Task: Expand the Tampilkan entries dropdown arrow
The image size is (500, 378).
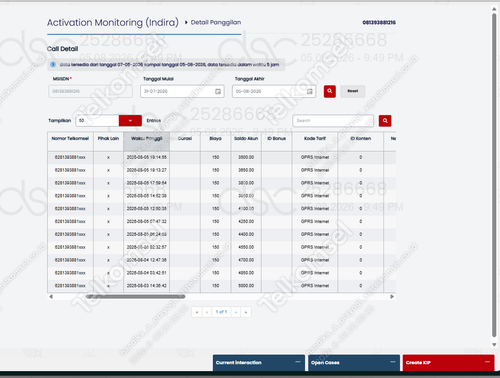Action: [130, 121]
